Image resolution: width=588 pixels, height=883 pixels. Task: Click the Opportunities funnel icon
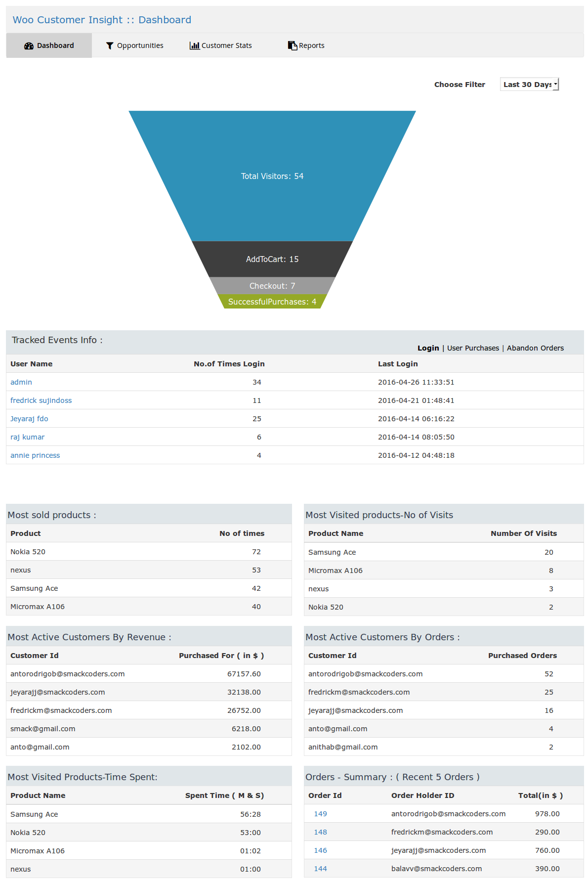(110, 45)
